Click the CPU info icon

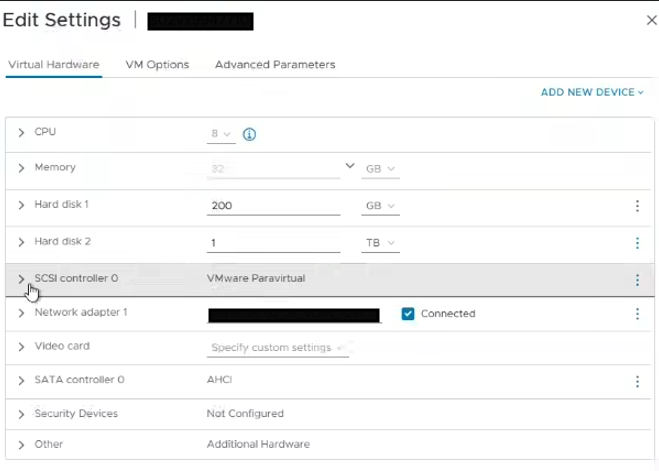(x=250, y=134)
